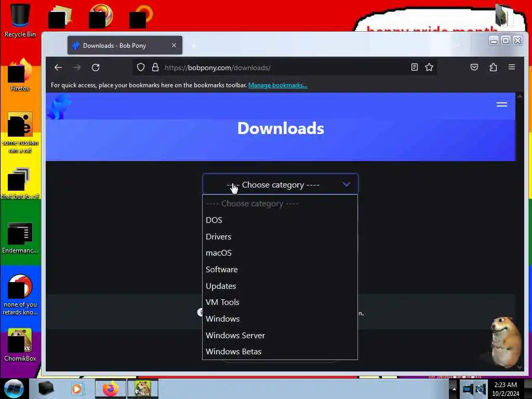Open the Windows Start orb
The height and width of the screenshot is (399, 532).
[14, 389]
